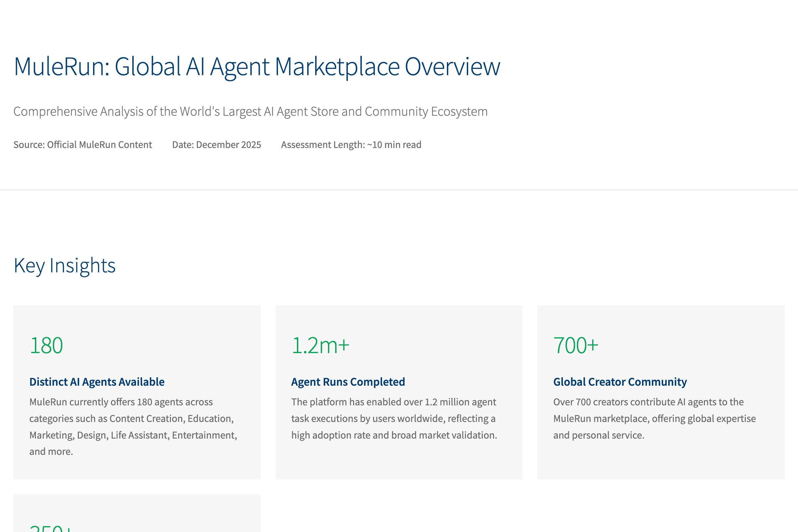Click the Global Creator Community heading
The height and width of the screenshot is (532, 798).
[619, 382]
